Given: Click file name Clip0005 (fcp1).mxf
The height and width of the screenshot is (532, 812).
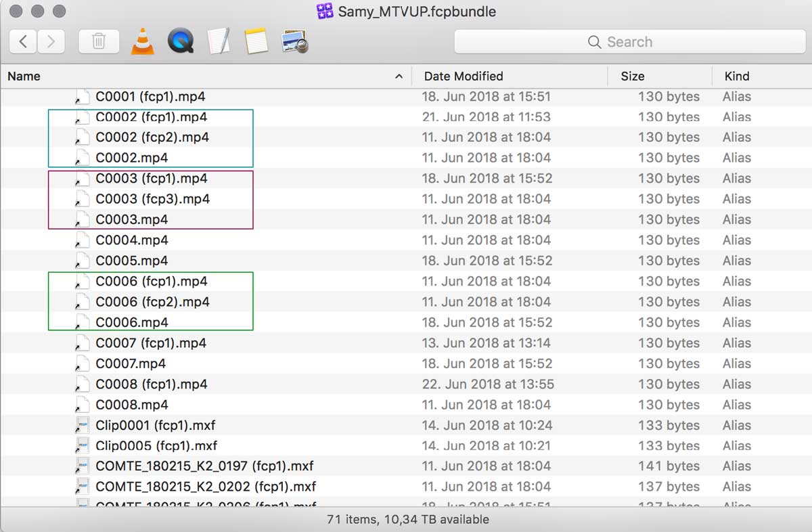Looking at the screenshot, I should coord(156,445).
